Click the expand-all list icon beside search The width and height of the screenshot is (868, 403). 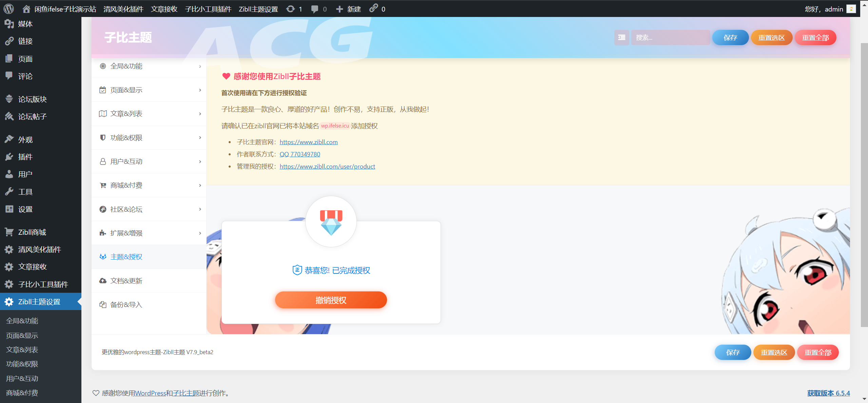(621, 38)
